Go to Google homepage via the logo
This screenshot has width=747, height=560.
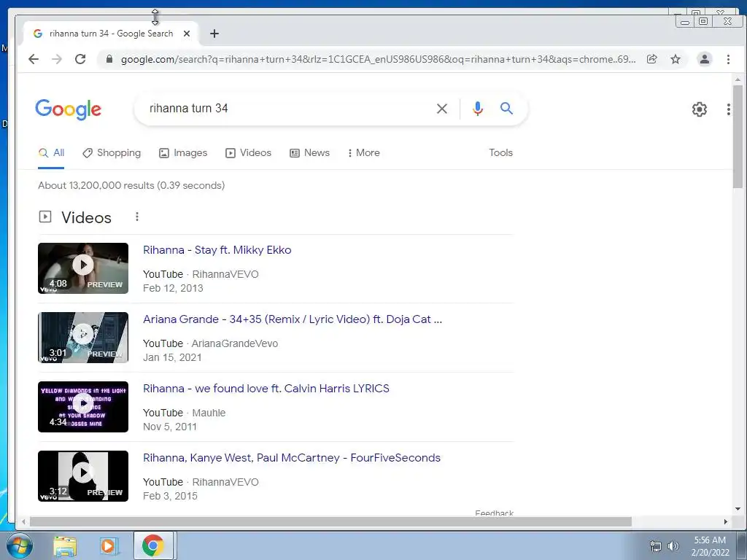(68, 109)
